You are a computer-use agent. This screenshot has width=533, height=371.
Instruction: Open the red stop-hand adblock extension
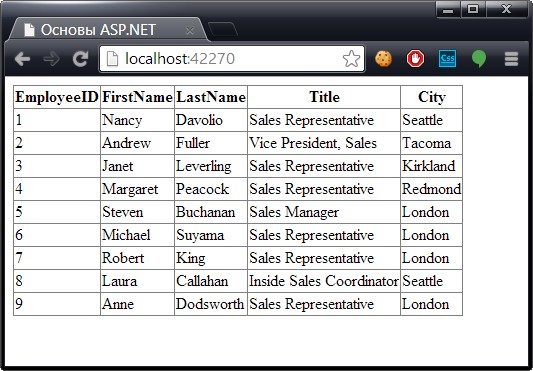point(415,58)
